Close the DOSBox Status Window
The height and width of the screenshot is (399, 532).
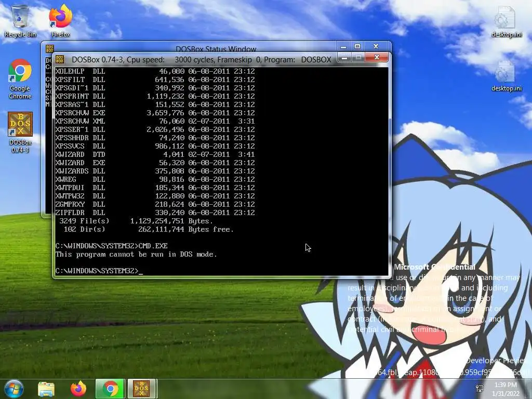(x=376, y=46)
